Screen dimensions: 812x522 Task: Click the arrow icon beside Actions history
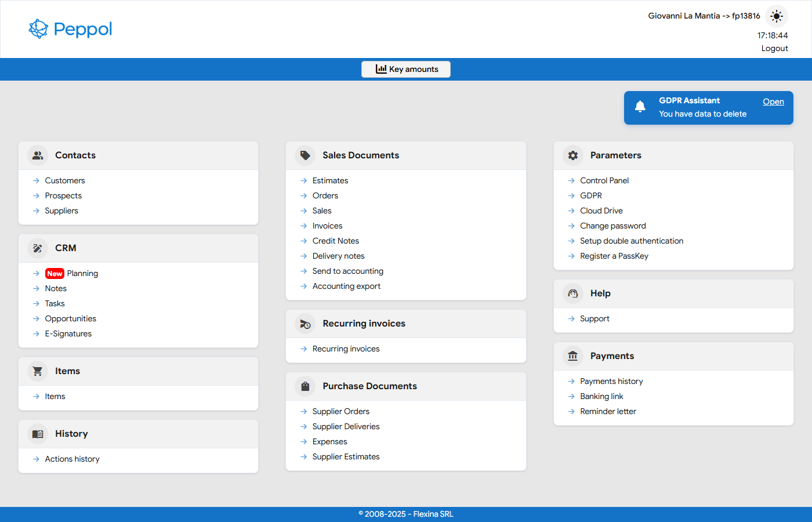click(x=36, y=459)
